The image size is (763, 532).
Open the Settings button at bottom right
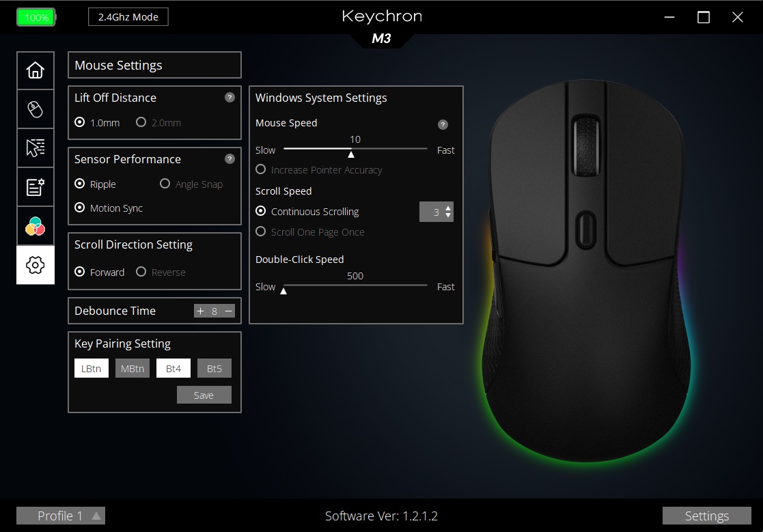706,516
